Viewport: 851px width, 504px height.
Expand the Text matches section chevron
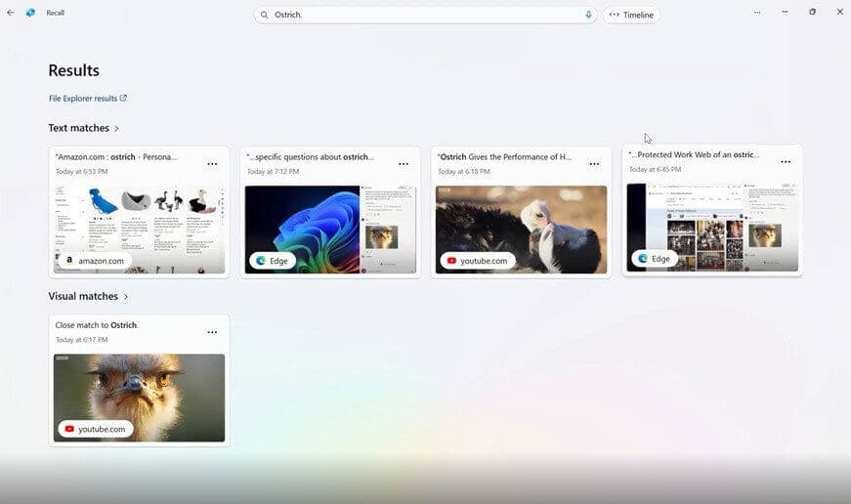[x=116, y=129]
